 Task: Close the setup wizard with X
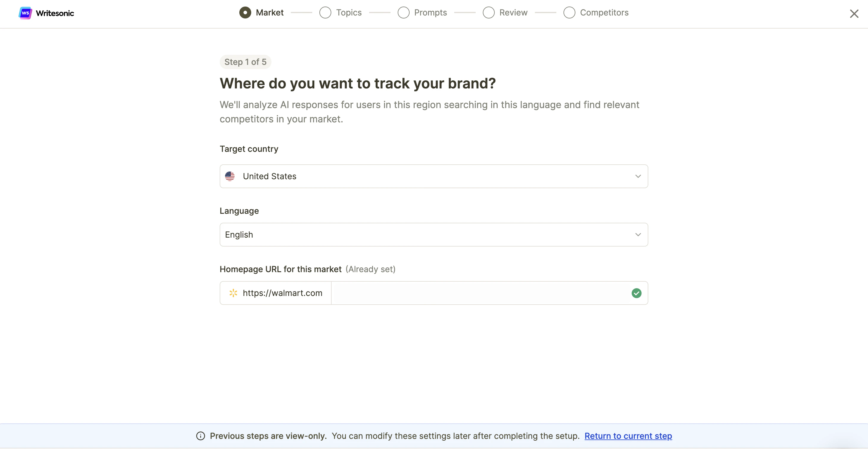pos(854,14)
